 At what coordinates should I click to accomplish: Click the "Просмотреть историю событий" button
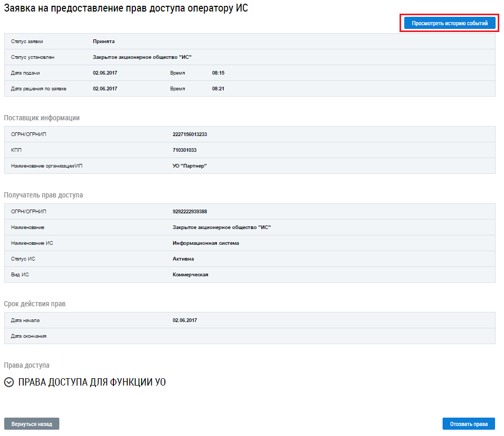449,24
